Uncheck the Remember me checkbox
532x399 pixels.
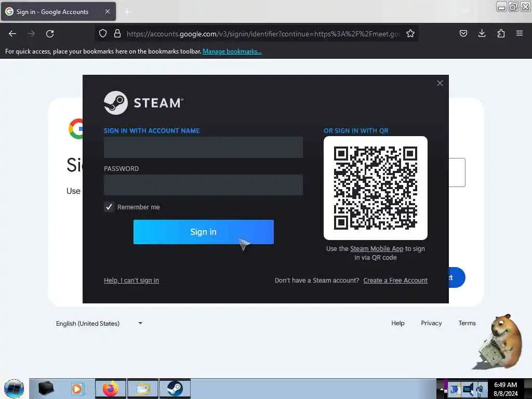pyautogui.click(x=109, y=207)
